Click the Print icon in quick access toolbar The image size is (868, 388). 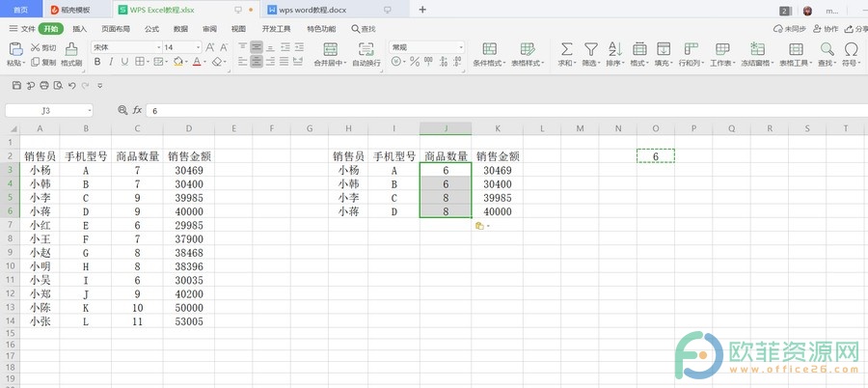pyautogui.click(x=44, y=85)
